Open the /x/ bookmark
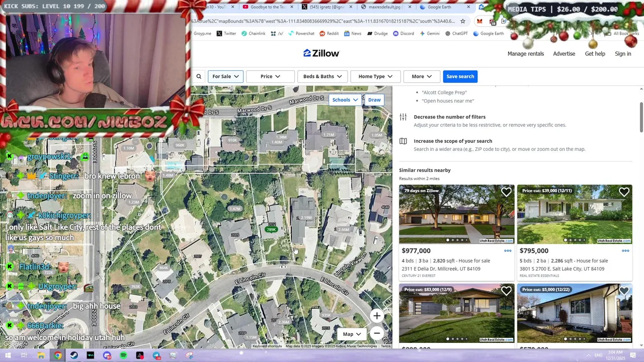 277,34
